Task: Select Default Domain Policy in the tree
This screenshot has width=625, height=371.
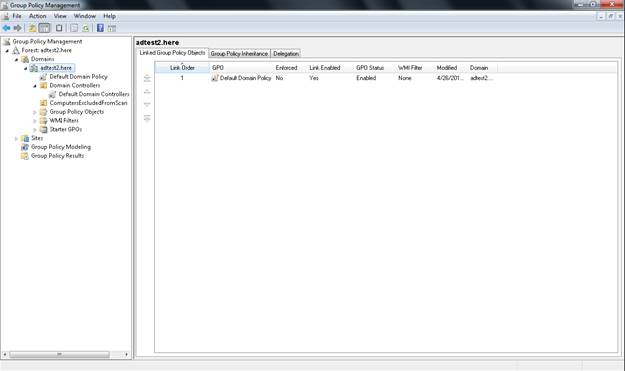Action: pyautogui.click(x=79, y=77)
